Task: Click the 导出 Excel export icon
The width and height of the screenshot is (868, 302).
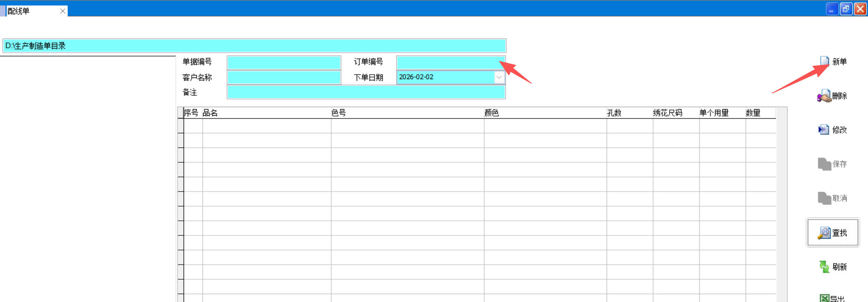Action: coord(824,298)
